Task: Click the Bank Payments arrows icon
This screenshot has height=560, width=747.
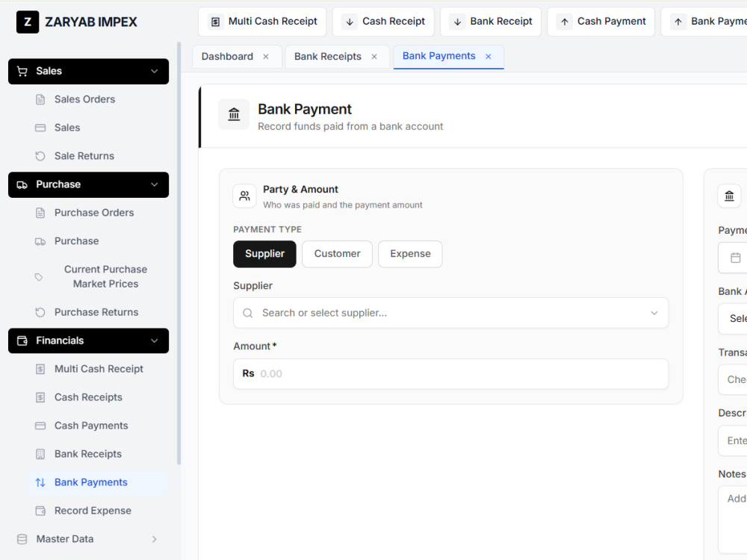Action: pos(40,482)
